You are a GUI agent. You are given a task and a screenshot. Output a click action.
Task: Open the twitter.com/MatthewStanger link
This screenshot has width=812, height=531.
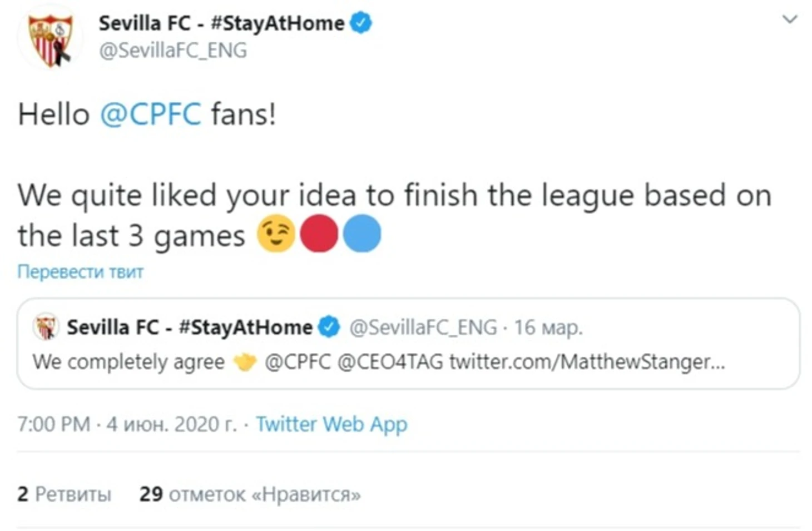pyautogui.click(x=587, y=362)
